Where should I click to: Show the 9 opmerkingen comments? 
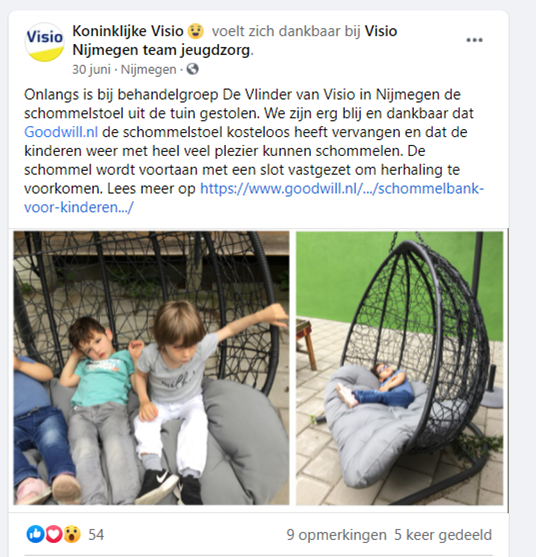pos(336,535)
